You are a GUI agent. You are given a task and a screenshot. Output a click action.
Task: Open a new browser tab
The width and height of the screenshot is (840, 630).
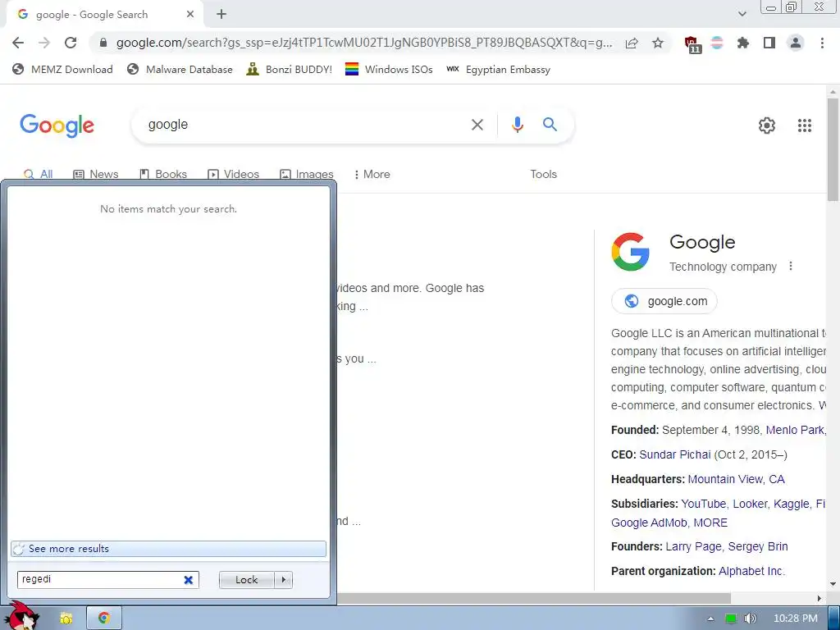(x=221, y=15)
